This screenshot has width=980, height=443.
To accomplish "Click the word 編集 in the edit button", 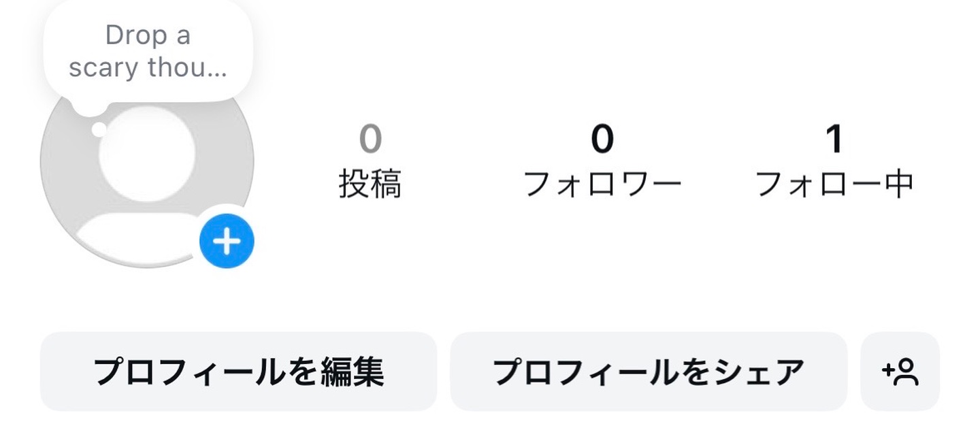I will pyautogui.click(x=353, y=372).
